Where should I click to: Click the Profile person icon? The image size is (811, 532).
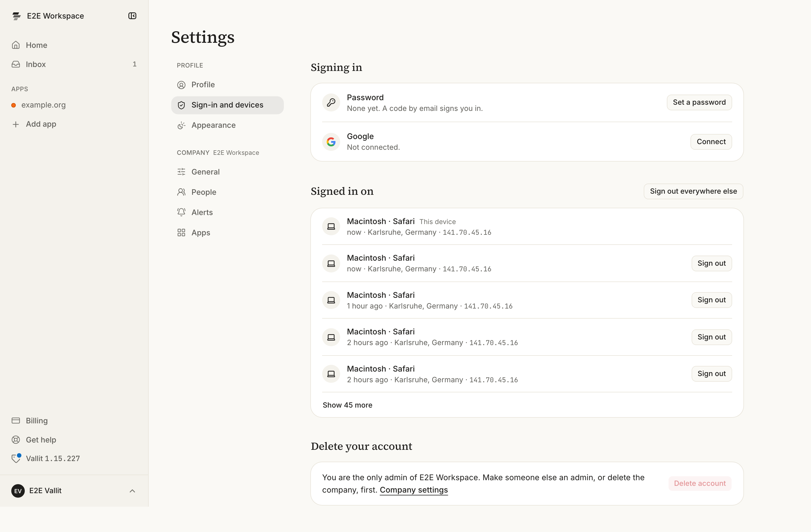[x=181, y=85]
